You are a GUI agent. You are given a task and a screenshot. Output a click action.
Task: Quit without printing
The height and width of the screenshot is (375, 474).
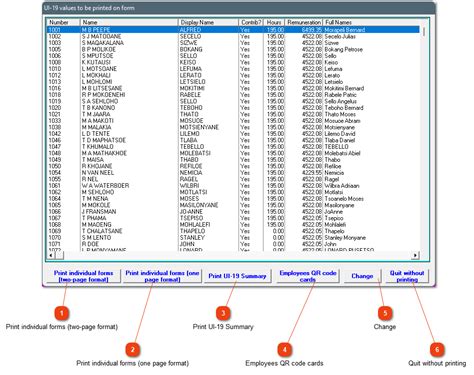407,276
